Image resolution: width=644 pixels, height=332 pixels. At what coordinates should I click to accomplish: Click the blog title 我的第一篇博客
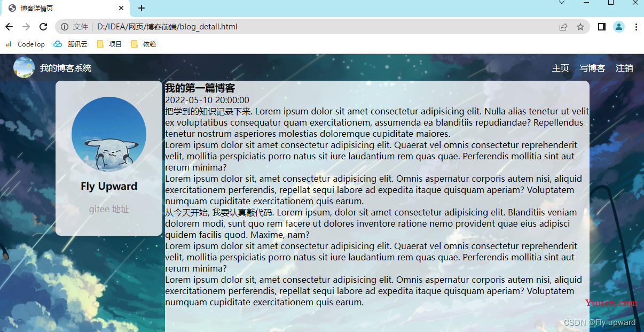pos(200,88)
